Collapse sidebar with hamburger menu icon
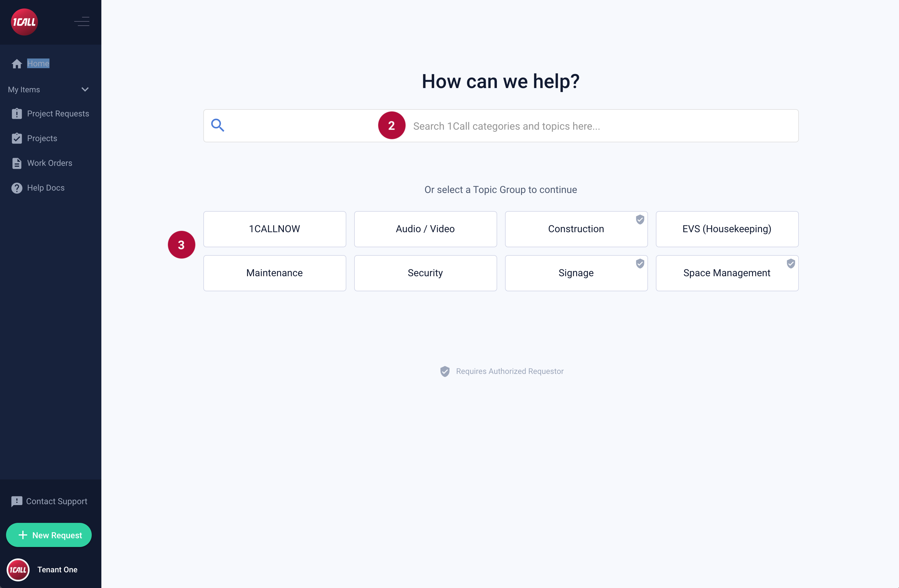The image size is (899, 588). pyautogui.click(x=81, y=21)
